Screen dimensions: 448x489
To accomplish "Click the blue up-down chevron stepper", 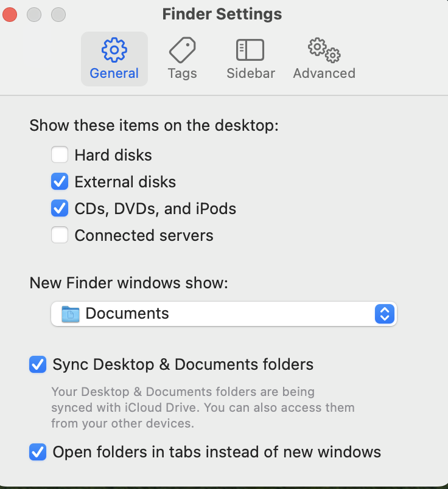I will (x=385, y=314).
